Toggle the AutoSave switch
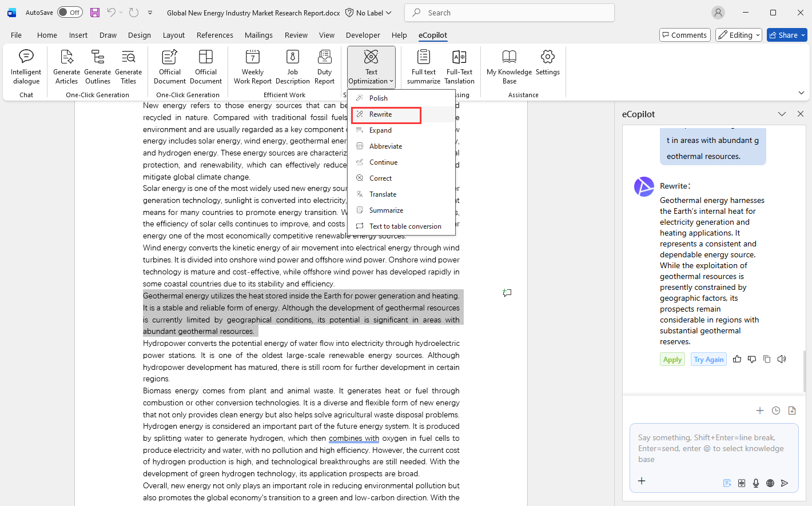 tap(70, 13)
